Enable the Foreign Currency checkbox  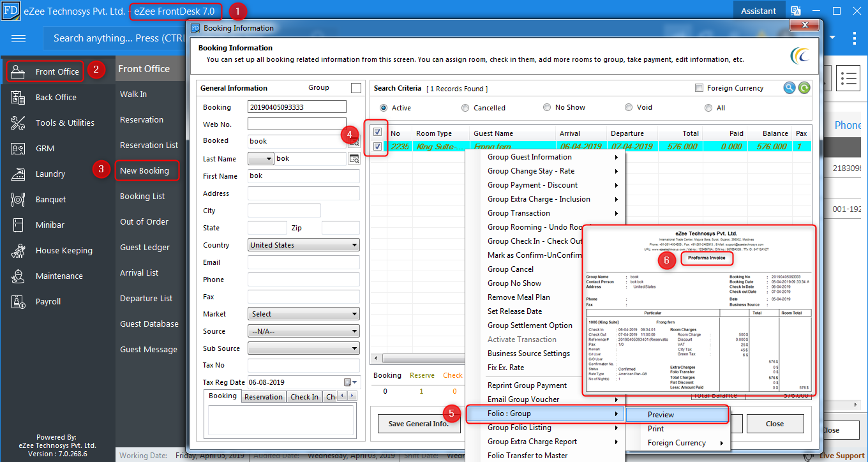coord(700,88)
